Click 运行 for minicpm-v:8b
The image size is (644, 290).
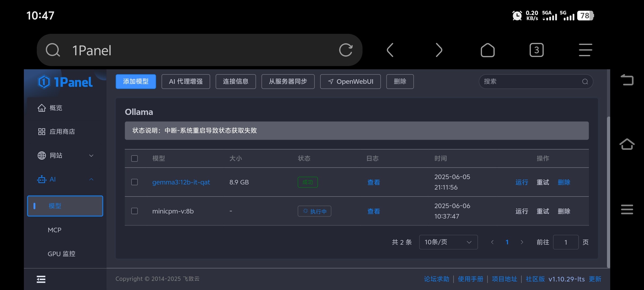pyautogui.click(x=522, y=211)
